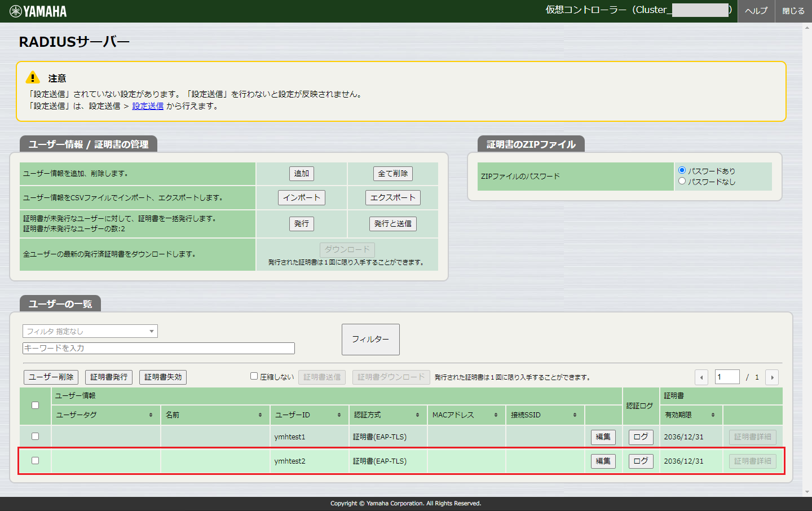Check the select-all checkbox in the user list
The height and width of the screenshot is (511, 812).
(x=36, y=405)
